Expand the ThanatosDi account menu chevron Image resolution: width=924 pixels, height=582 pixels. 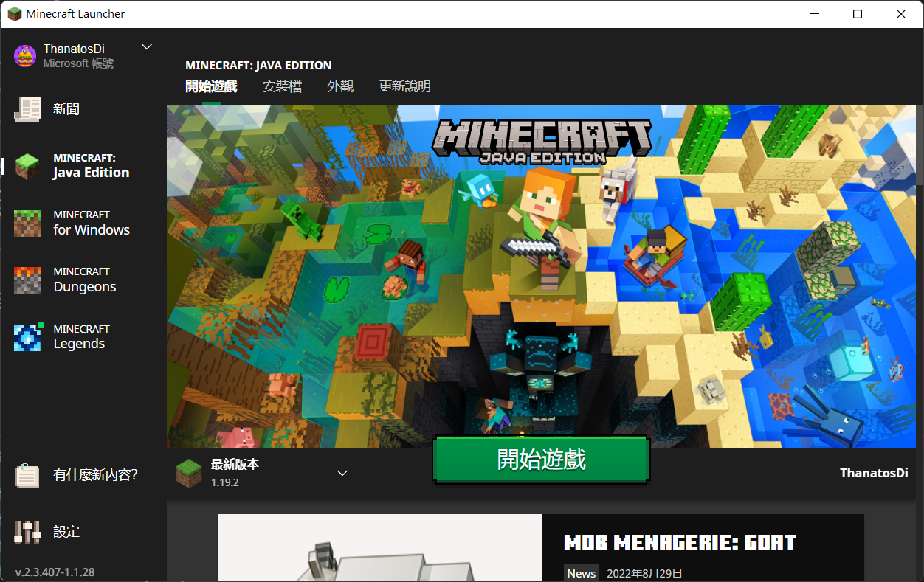(147, 47)
